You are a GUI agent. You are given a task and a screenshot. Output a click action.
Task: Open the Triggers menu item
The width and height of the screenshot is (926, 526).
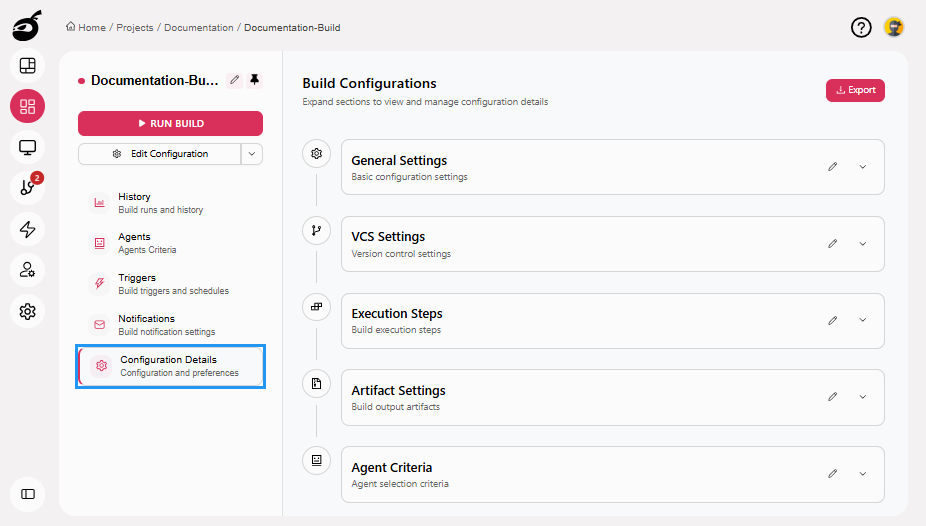pyautogui.click(x=170, y=284)
